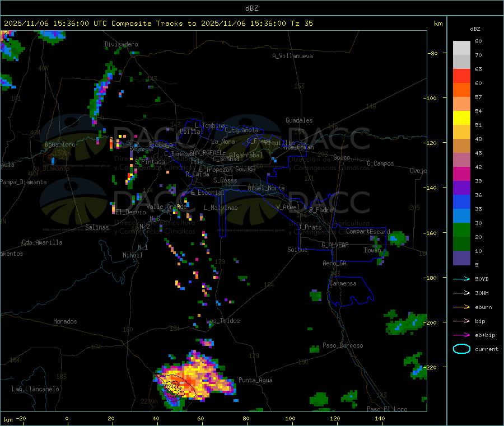The width and height of the screenshot is (504, 426).
Task: Click the -200 km vertical axis tick label
Action: 430,322
